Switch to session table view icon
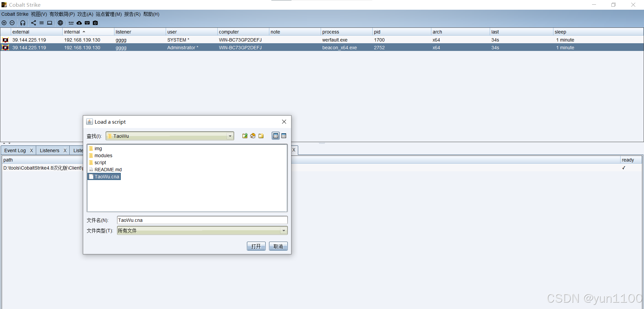This screenshot has height=309, width=644. click(42, 23)
